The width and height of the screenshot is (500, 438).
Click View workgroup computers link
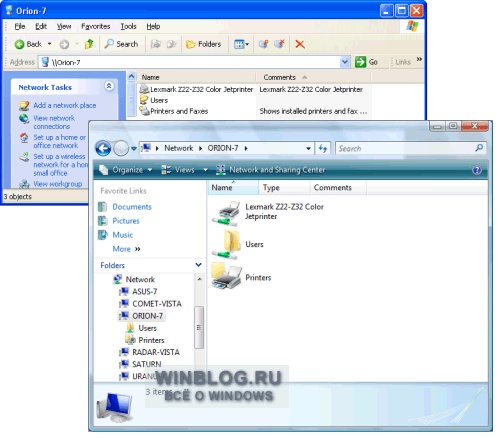[58, 184]
